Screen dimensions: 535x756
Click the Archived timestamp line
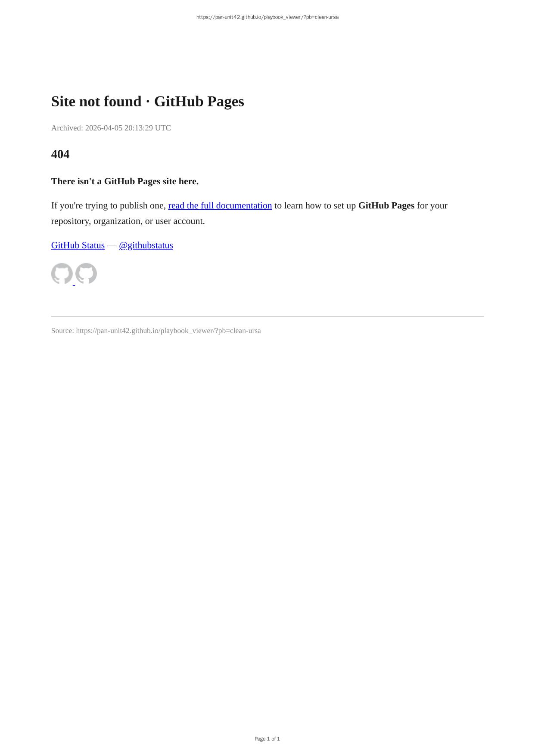[x=111, y=128]
